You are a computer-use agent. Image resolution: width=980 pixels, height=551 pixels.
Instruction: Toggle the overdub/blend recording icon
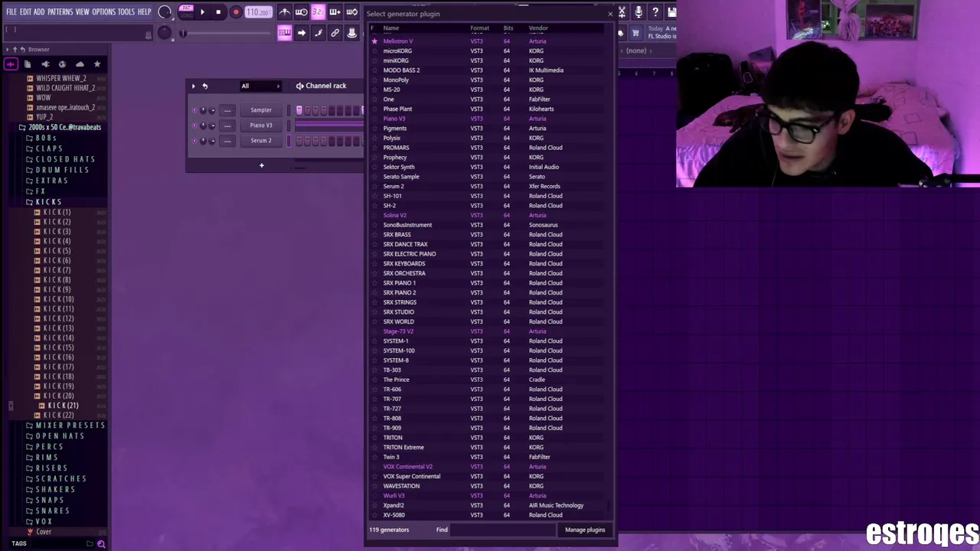tap(335, 12)
